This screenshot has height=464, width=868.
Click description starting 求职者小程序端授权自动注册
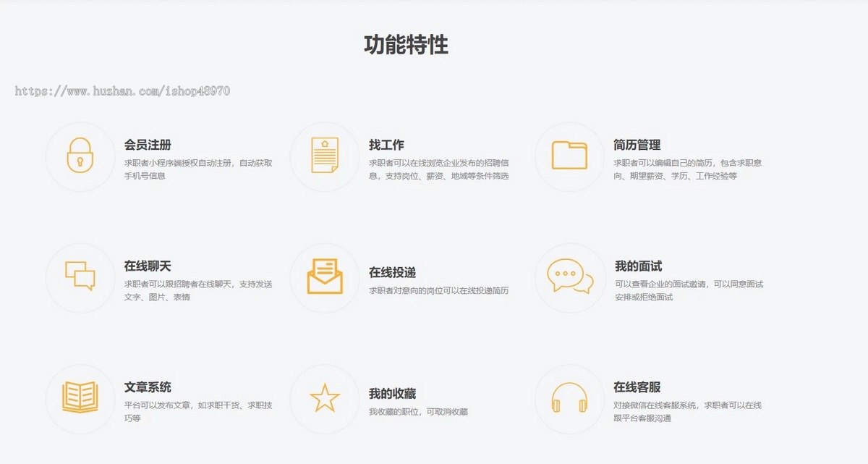(x=198, y=169)
